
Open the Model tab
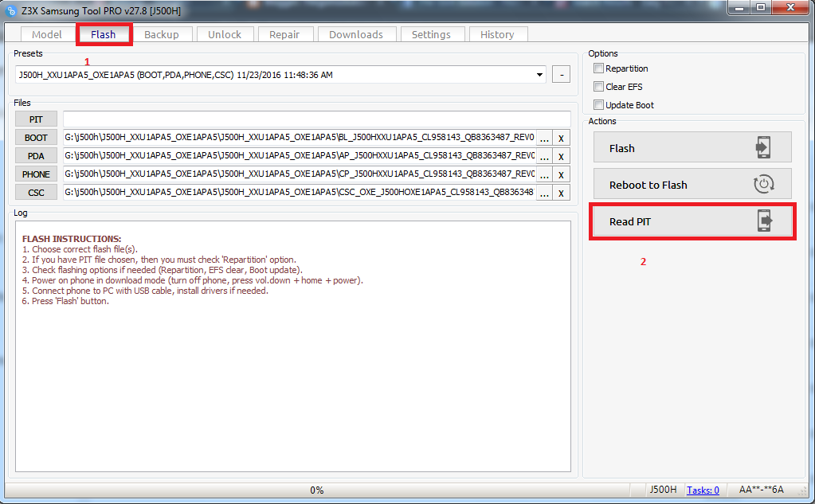(x=47, y=34)
